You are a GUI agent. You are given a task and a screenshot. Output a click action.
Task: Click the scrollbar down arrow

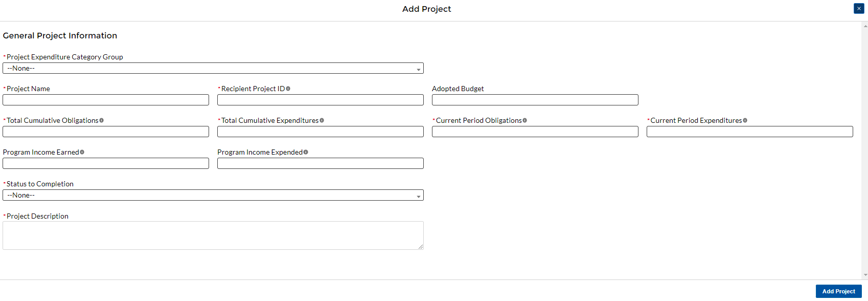(x=865, y=275)
